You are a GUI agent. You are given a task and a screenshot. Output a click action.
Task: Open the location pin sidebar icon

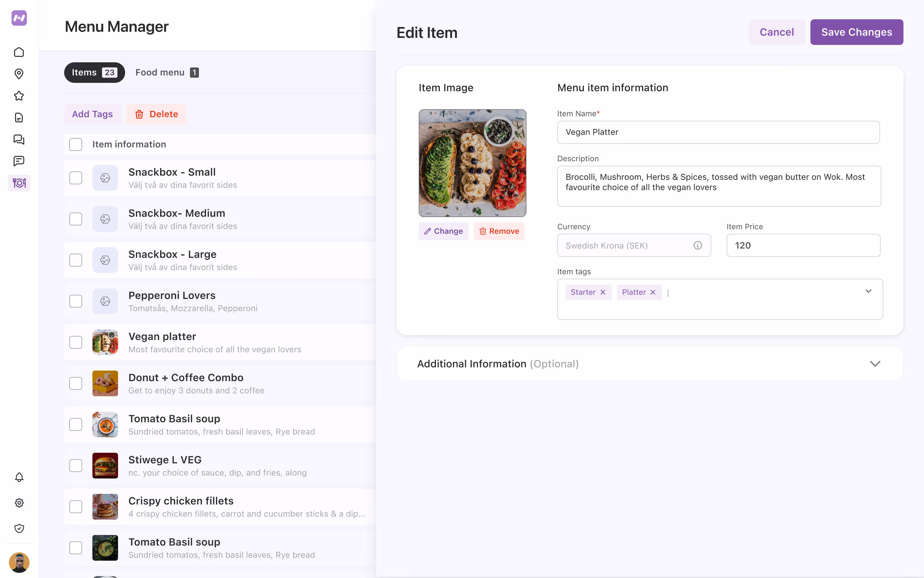click(x=19, y=74)
